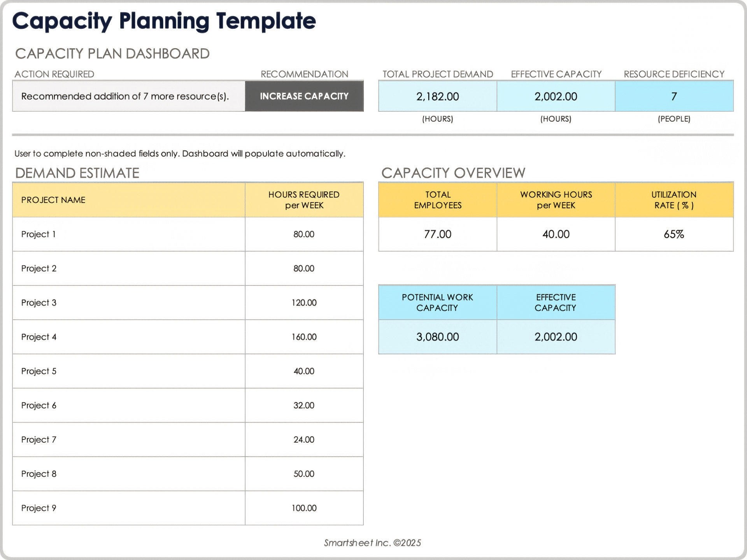Click the Total Project Demand value 2,182.00

click(x=437, y=96)
